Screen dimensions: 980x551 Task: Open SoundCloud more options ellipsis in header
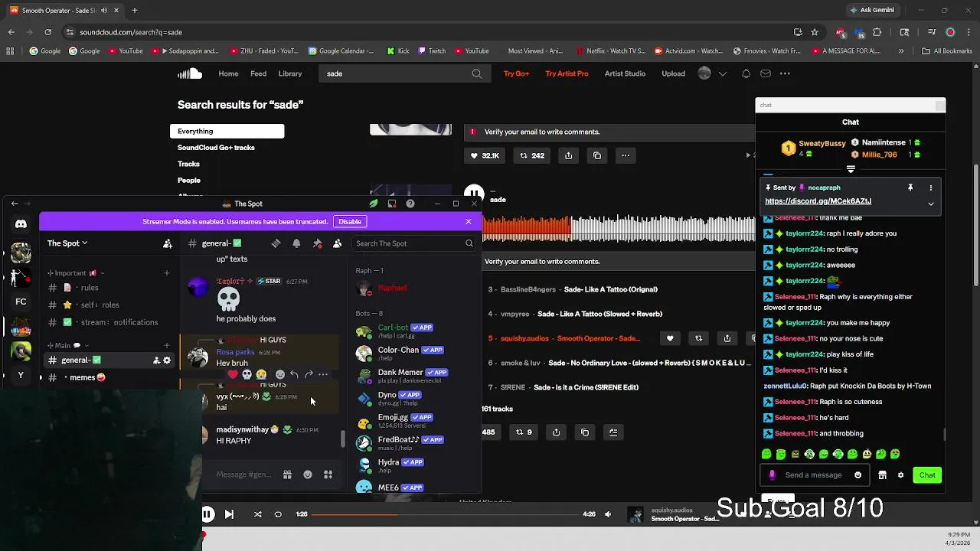pyautogui.click(x=785, y=73)
